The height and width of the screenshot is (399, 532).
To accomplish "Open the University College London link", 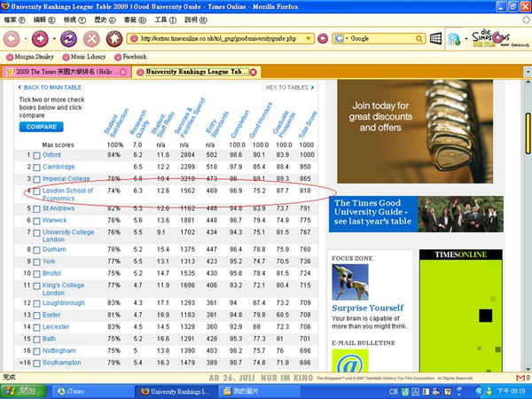I will [68, 236].
